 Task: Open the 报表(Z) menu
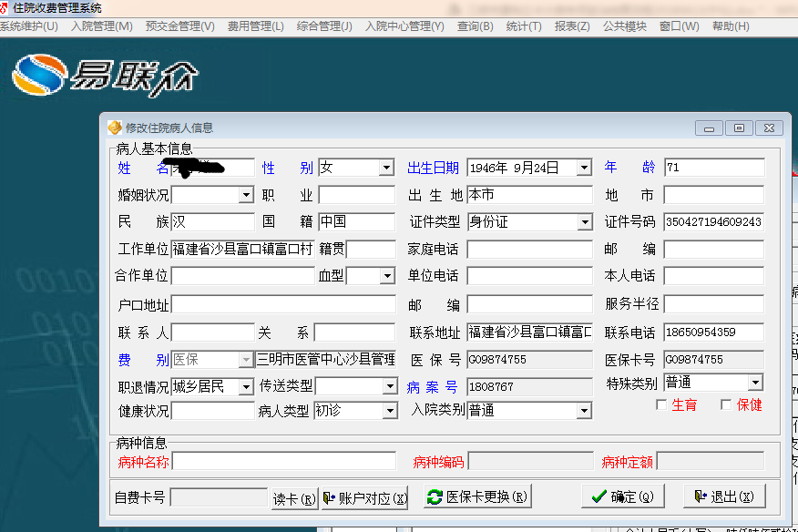coord(572,26)
